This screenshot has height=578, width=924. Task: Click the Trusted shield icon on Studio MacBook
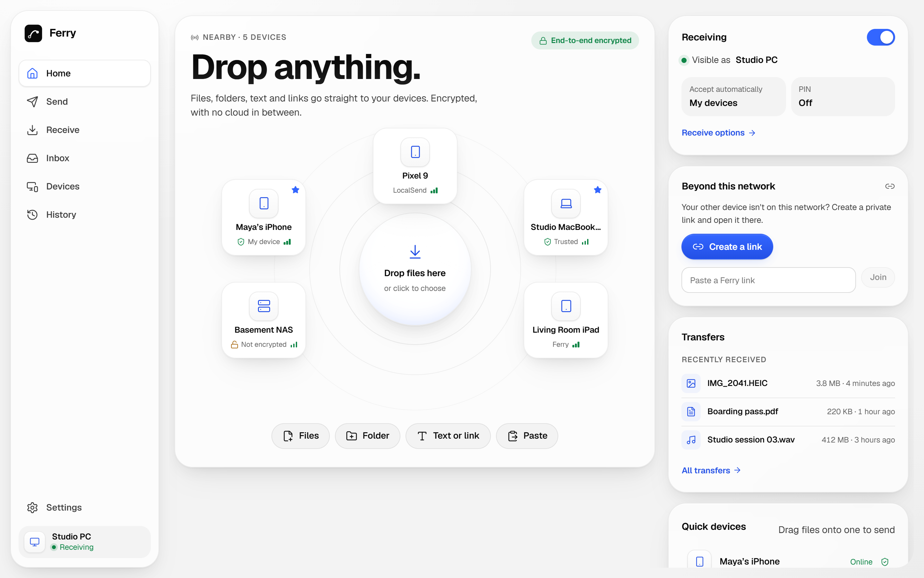[x=547, y=241]
